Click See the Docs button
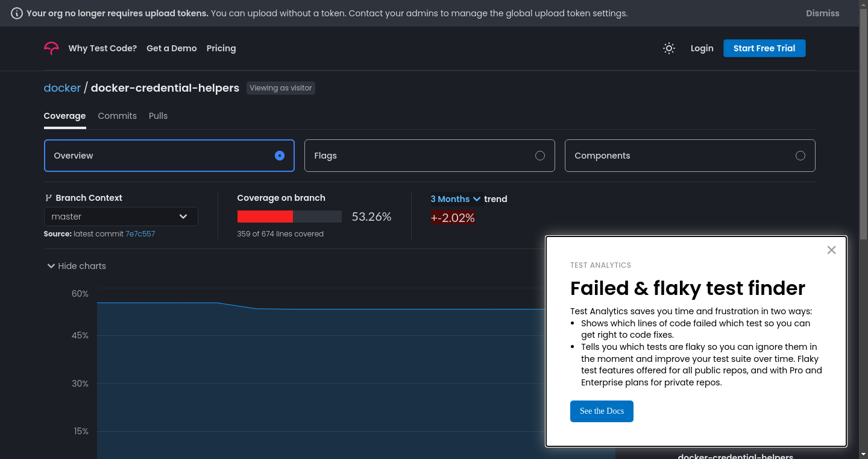The image size is (868, 459). pyautogui.click(x=602, y=411)
